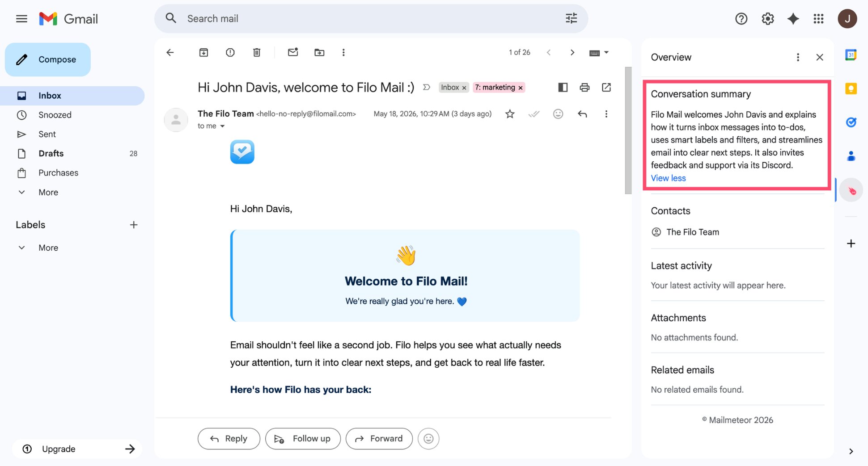This screenshot has width=868, height=466.
Task: Close the Overview panel
Action: [819, 57]
